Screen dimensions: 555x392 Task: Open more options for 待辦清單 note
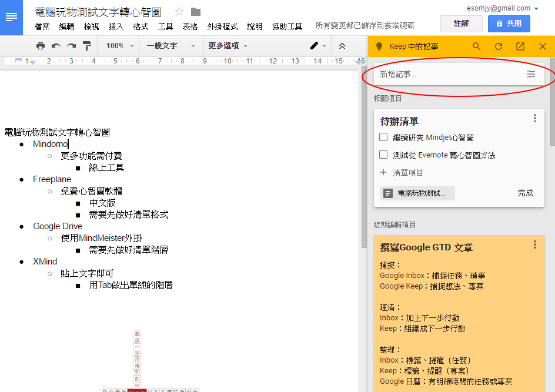pyautogui.click(x=535, y=118)
